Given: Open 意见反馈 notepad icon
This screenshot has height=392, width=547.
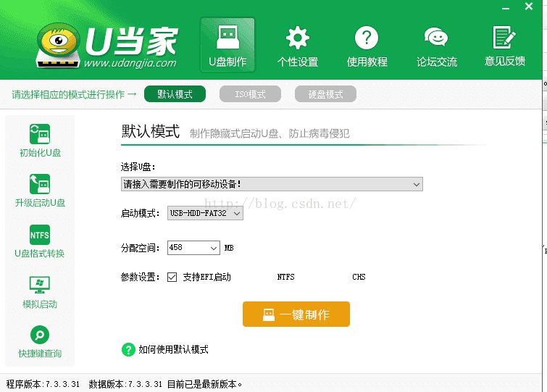Looking at the screenshot, I should tap(504, 38).
